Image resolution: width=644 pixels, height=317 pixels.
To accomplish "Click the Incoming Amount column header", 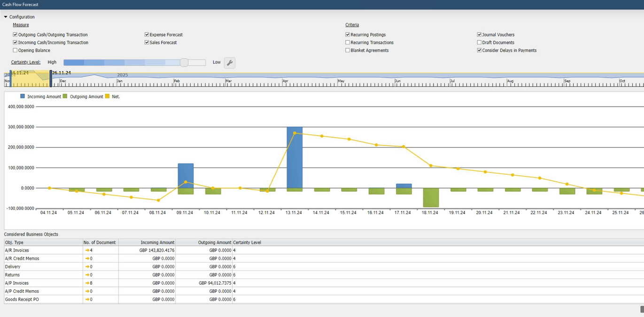I will (x=147, y=242).
